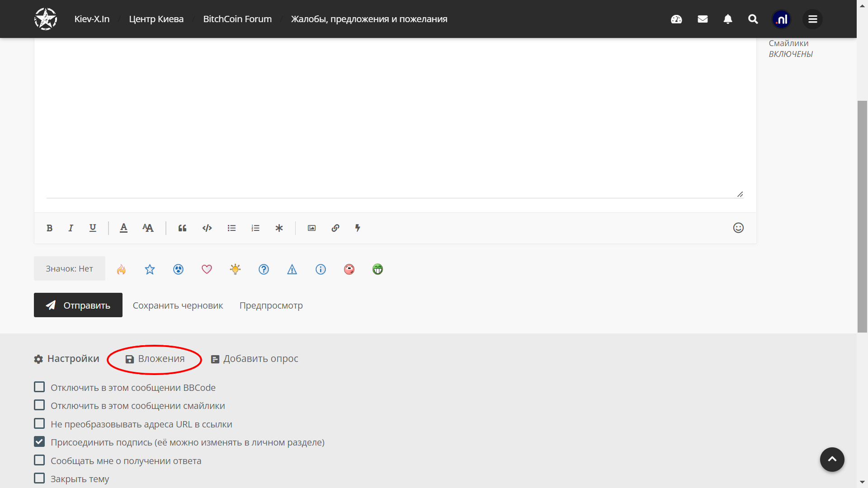The height and width of the screenshot is (488, 868).
Task: Click Сохранить черновик save draft link
Action: 178,305
